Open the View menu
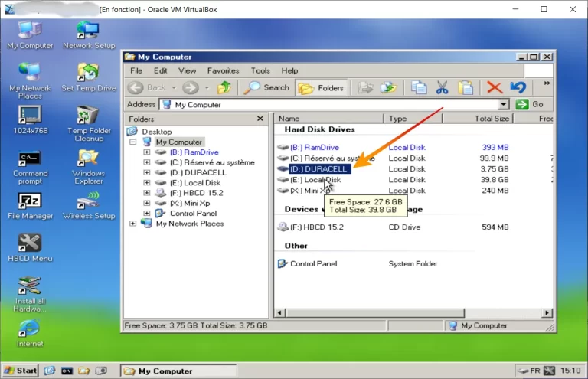 pyautogui.click(x=187, y=71)
